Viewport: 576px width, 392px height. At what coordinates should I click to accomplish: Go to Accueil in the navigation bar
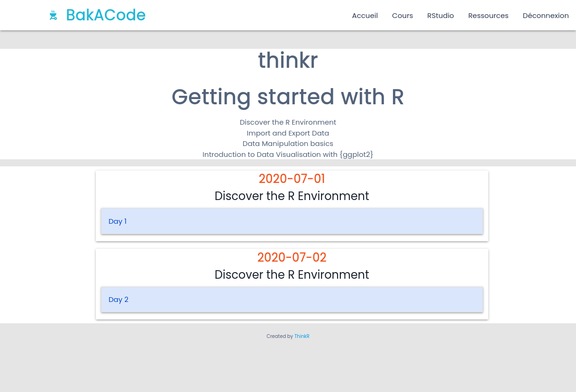tap(365, 16)
